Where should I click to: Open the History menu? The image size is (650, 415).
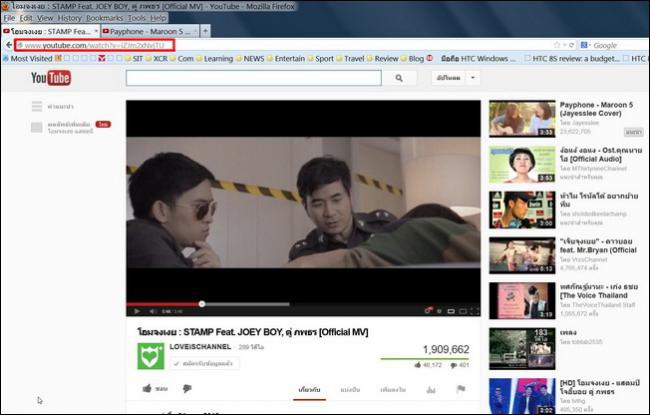69,18
